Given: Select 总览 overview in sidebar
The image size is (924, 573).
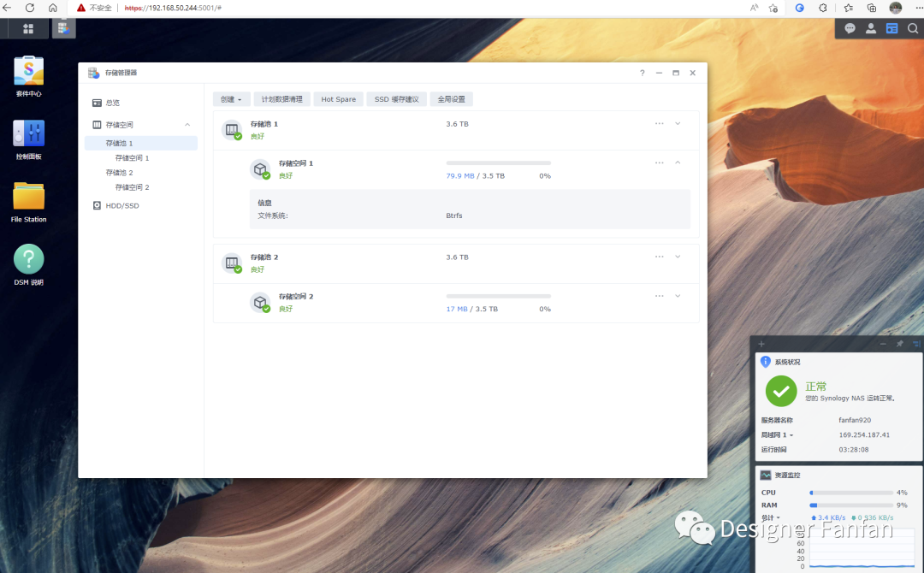Looking at the screenshot, I should click(x=141, y=103).
